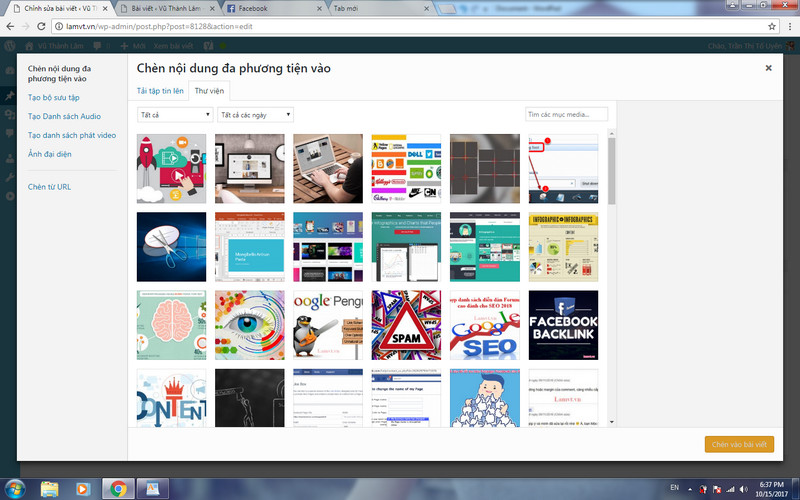Open Tạo bộ sưu tập option

[54, 97]
